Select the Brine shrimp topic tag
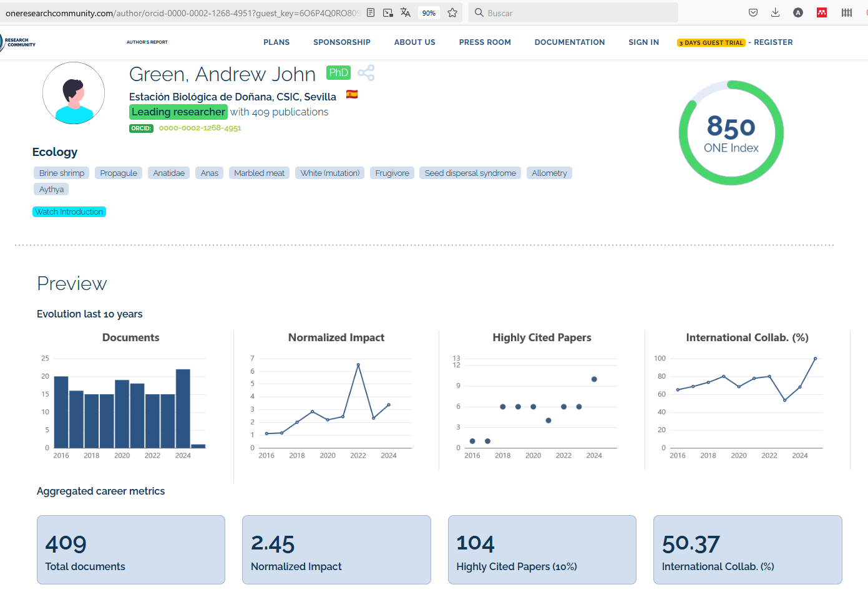 point(61,173)
